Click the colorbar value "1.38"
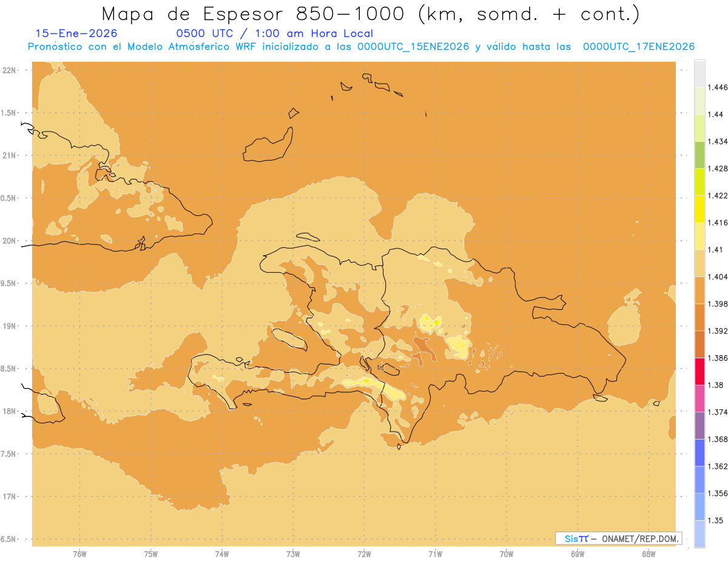Screen dimensions: 728x562 tap(714, 385)
